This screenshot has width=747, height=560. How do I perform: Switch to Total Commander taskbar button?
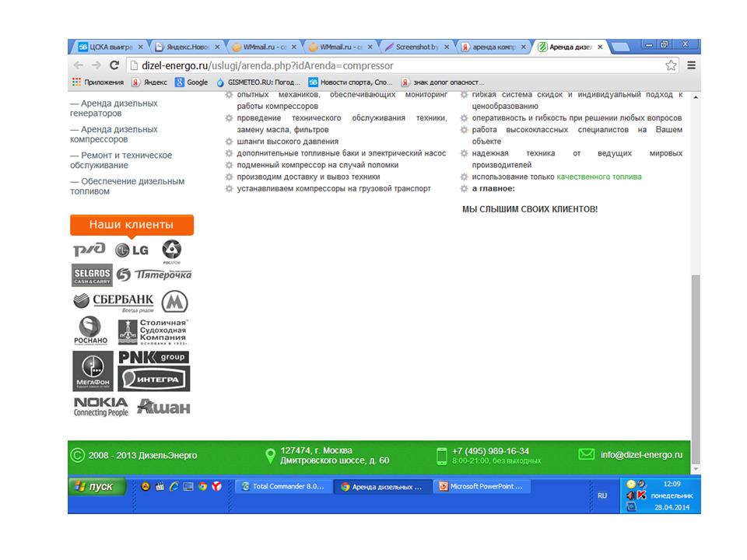click(285, 486)
